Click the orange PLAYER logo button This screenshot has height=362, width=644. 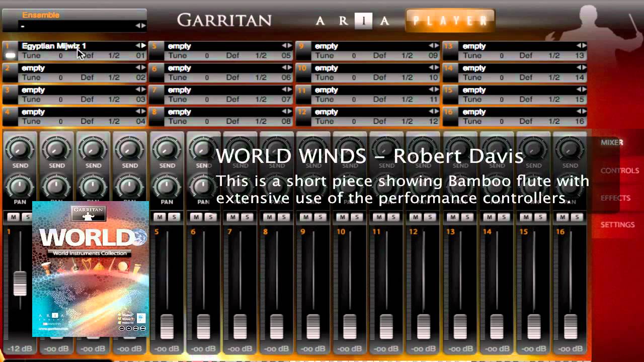coord(450,21)
